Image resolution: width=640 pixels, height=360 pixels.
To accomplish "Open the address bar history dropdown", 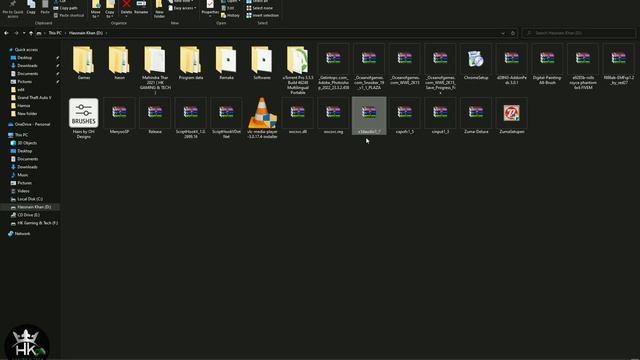I will tap(503, 33).
